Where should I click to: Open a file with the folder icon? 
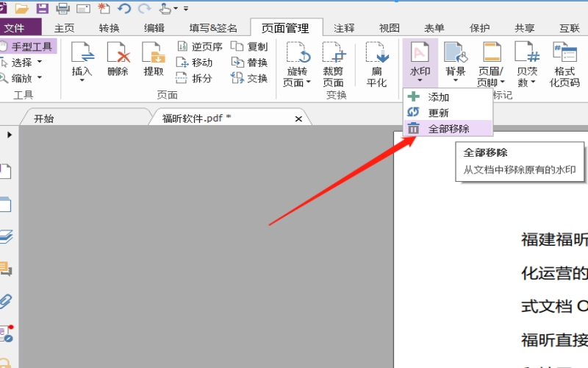click(22, 8)
